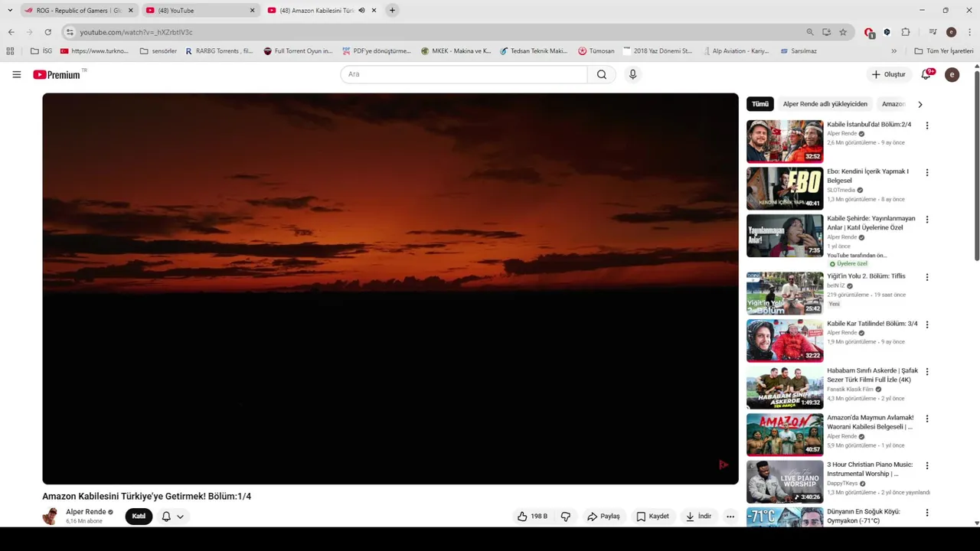Dislike the video with thumbs down

566,517
